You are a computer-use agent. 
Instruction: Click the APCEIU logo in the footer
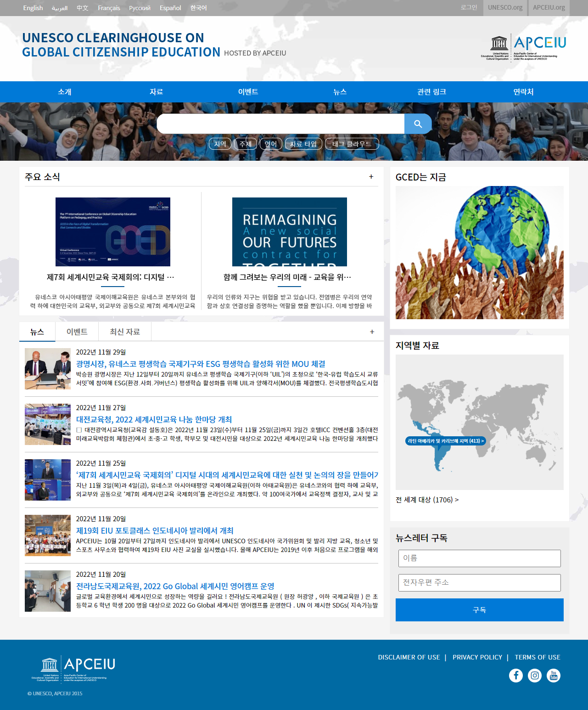[x=73, y=669]
